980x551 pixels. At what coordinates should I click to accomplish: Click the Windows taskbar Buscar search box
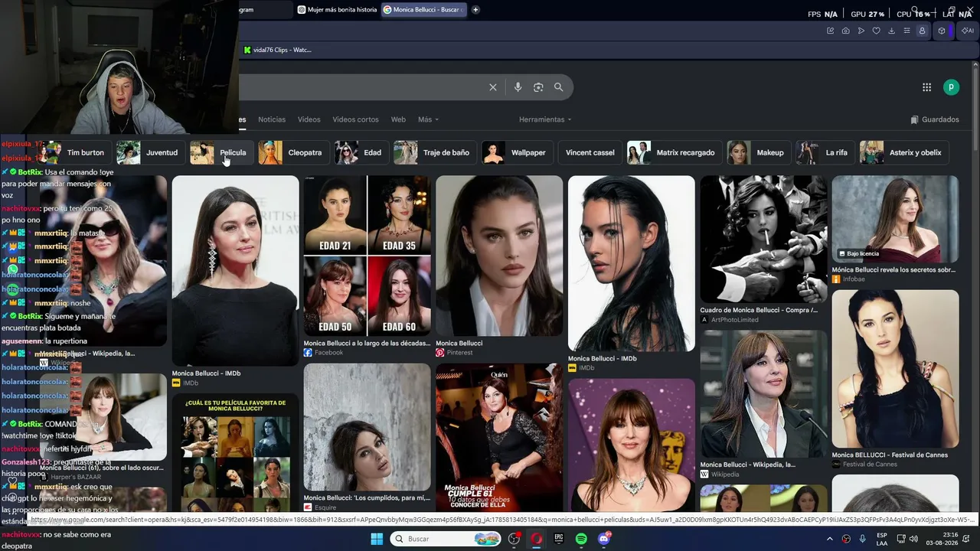(446, 539)
